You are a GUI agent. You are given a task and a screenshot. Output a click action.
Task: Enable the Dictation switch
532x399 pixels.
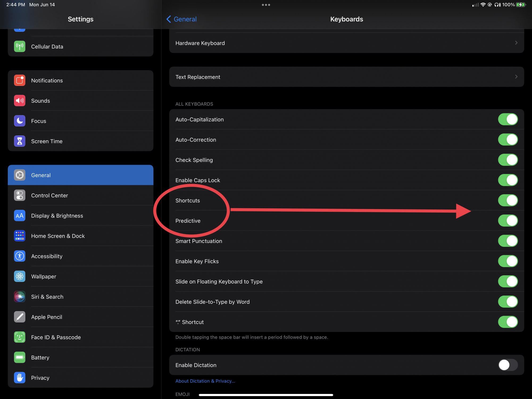point(508,365)
